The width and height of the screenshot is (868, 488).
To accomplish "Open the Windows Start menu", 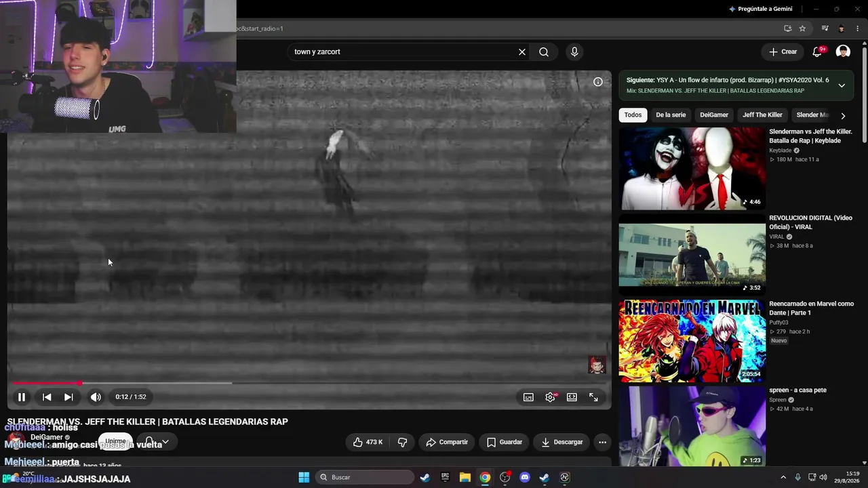I will (x=304, y=477).
